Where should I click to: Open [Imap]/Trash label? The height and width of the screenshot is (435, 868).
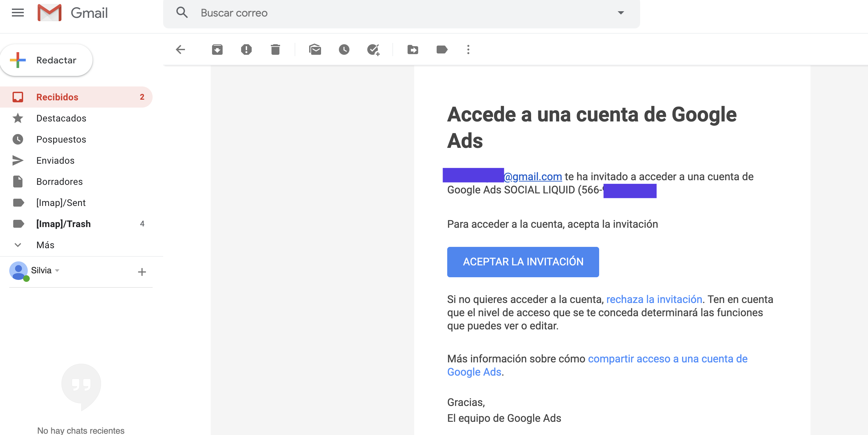[x=76, y=224]
